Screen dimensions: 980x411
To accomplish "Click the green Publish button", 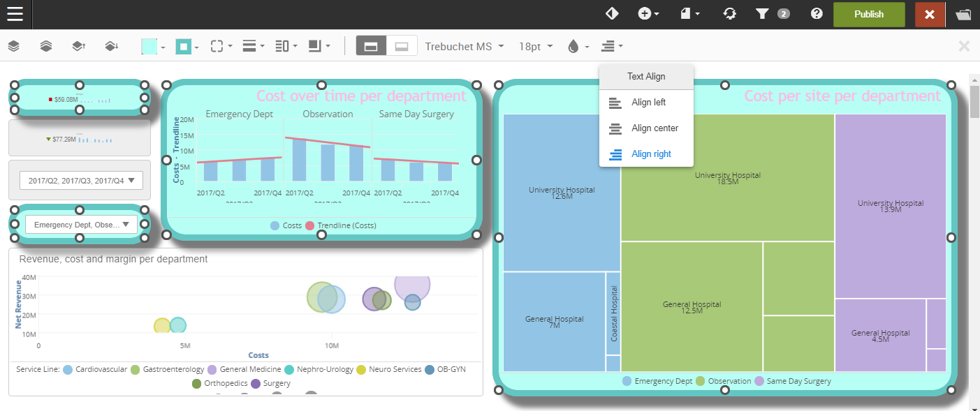I will [868, 14].
